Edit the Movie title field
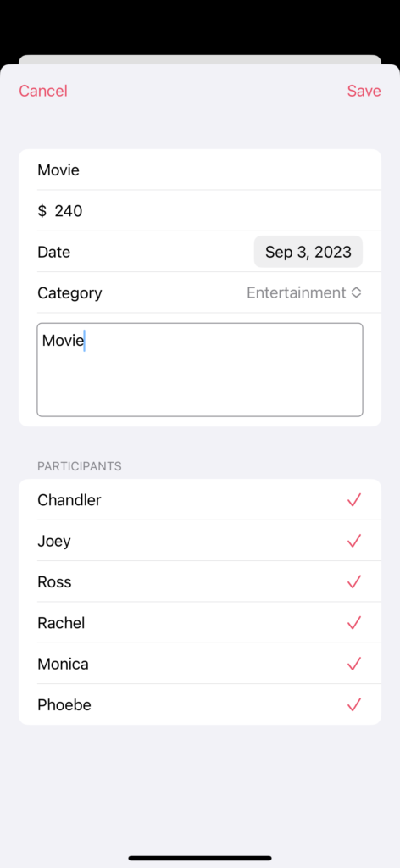This screenshot has height=868, width=400. pos(200,170)
